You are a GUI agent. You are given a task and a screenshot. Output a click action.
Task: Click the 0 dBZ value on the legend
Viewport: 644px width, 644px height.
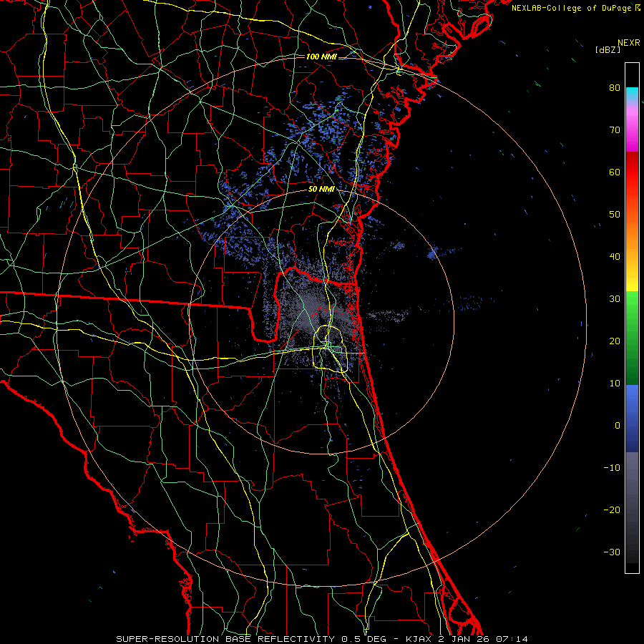click(618, 426)
